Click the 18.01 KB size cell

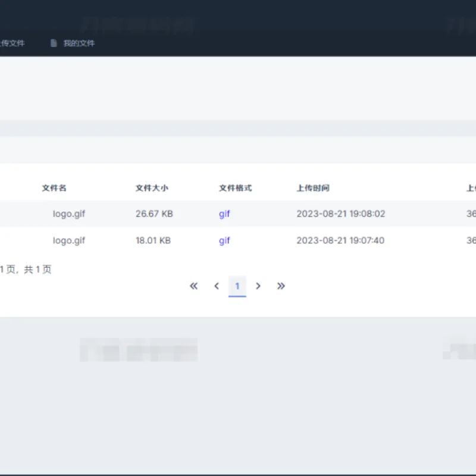(x=154, y=240)
